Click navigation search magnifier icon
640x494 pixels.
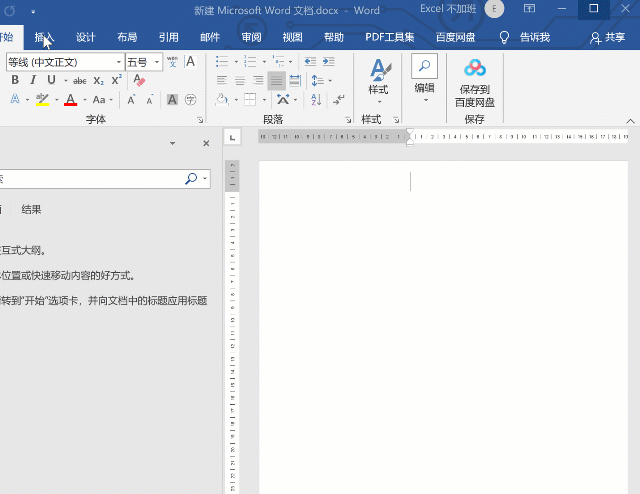pos(191,178)
